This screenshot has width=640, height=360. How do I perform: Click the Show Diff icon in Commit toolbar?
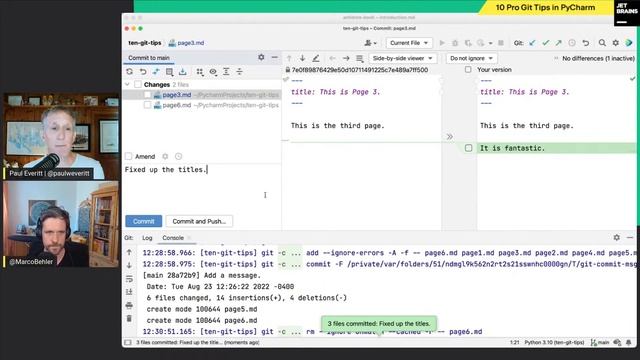[x=156, y=71]
